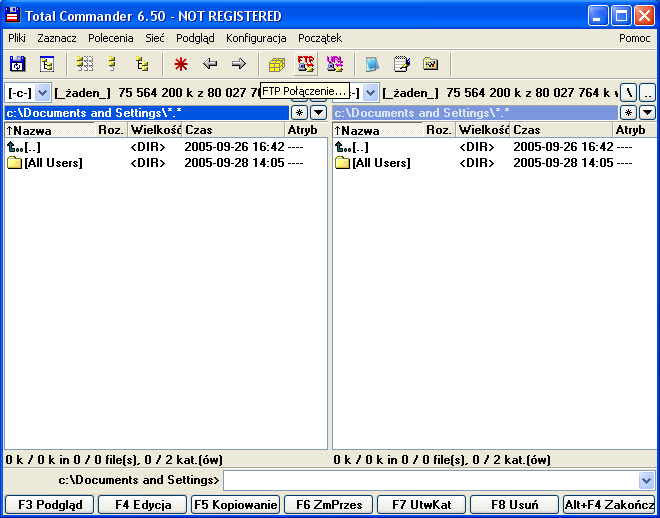Open the right panel drive dropdown
Image resolution: width=660 pixels, height=518 pixels.
tap(370, 92)
